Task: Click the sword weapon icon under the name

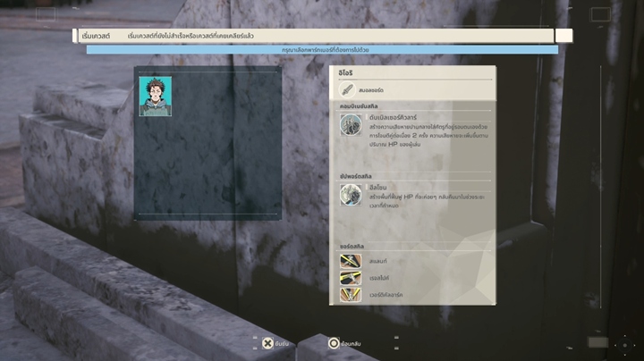Action: point(347,89)
